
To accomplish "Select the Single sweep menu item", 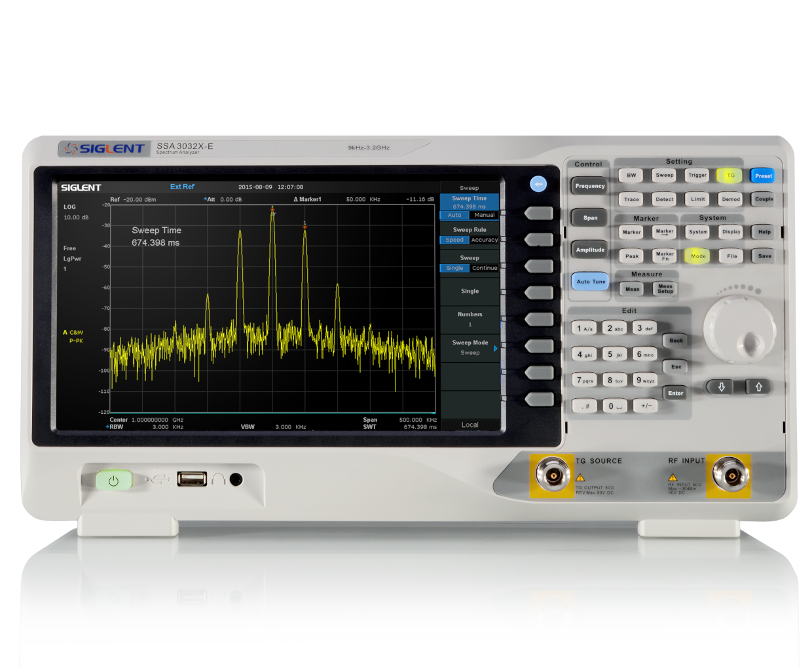I will click(x=470, y=291).
